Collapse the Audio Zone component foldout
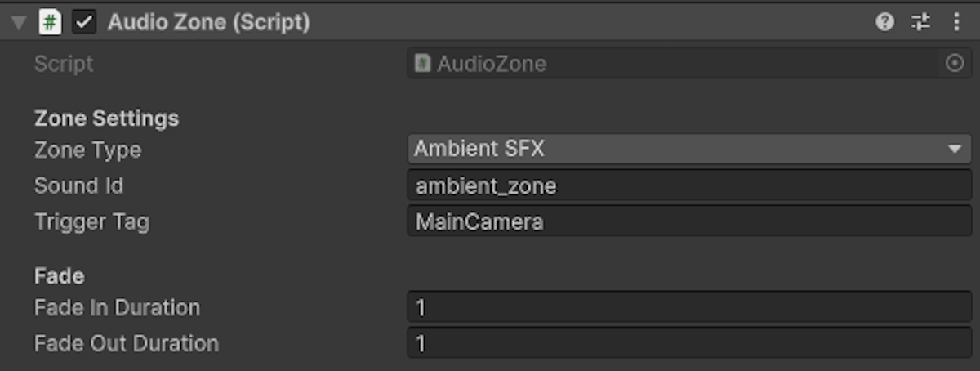Image resolution: width=980 pixels, height=371 pixels. 19,23
